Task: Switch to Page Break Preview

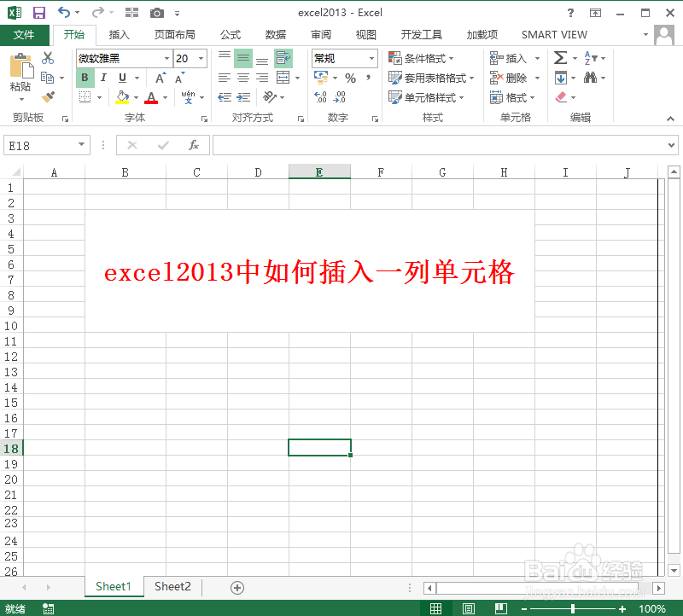Action: (501, 608)
